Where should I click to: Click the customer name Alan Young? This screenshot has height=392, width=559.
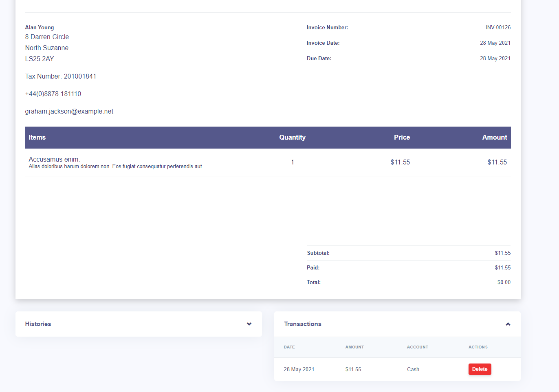coord(39,27)
